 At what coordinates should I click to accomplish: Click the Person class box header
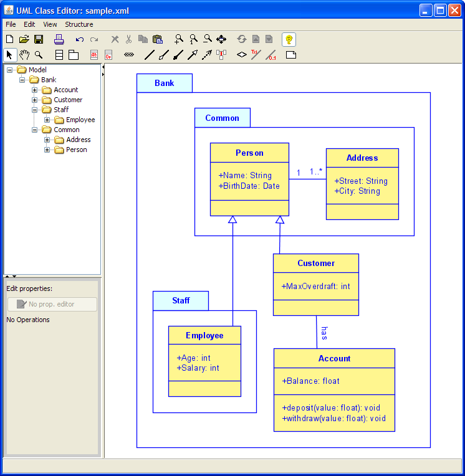249,153
